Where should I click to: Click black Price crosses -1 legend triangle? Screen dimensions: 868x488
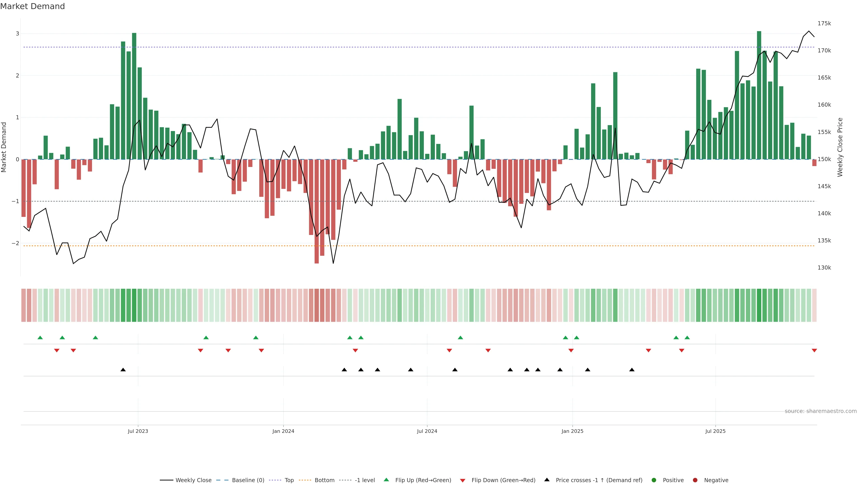547,480
